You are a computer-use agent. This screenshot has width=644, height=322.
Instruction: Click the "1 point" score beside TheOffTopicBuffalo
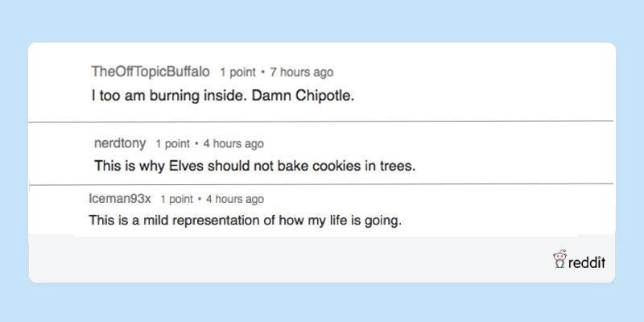click(237, 72)
